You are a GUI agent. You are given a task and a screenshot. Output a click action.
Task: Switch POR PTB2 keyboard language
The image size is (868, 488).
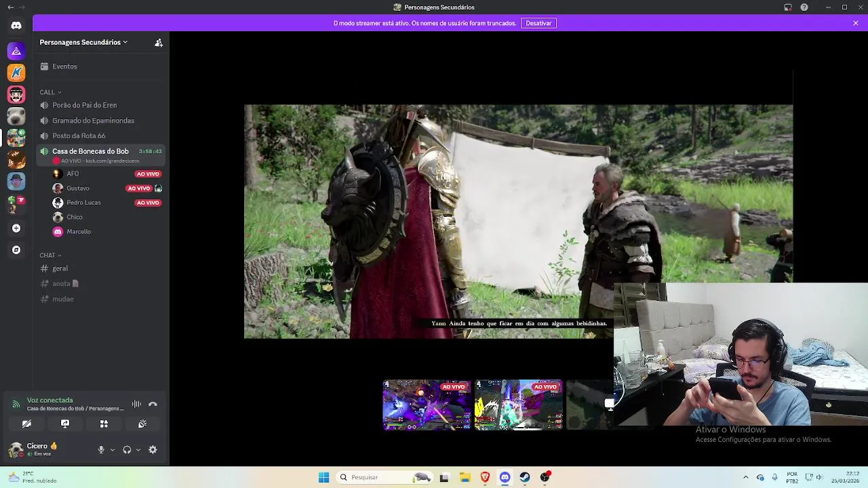pos(792,477)
